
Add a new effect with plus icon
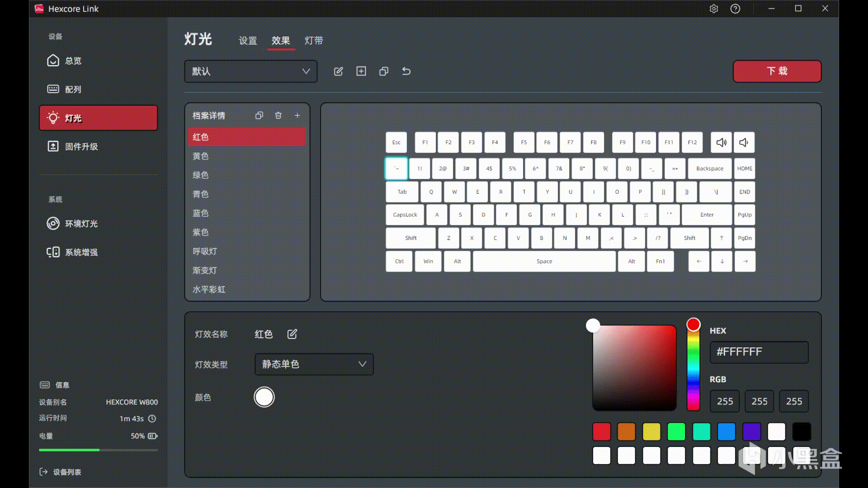pos(297,116)
